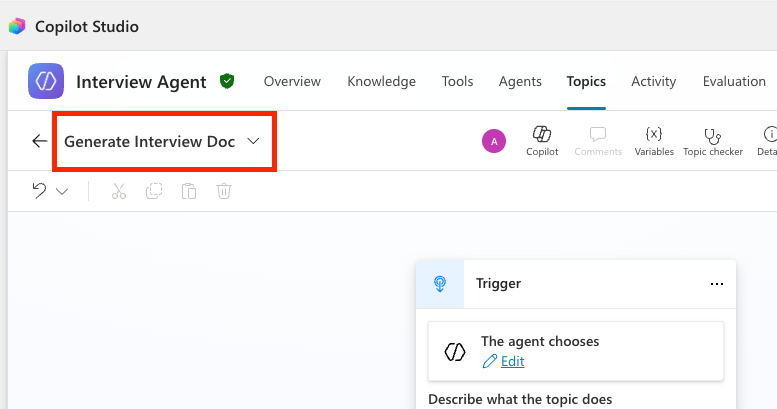Go back using the left arrow
The height and width of the screenshot is (409, 777).
40,141
